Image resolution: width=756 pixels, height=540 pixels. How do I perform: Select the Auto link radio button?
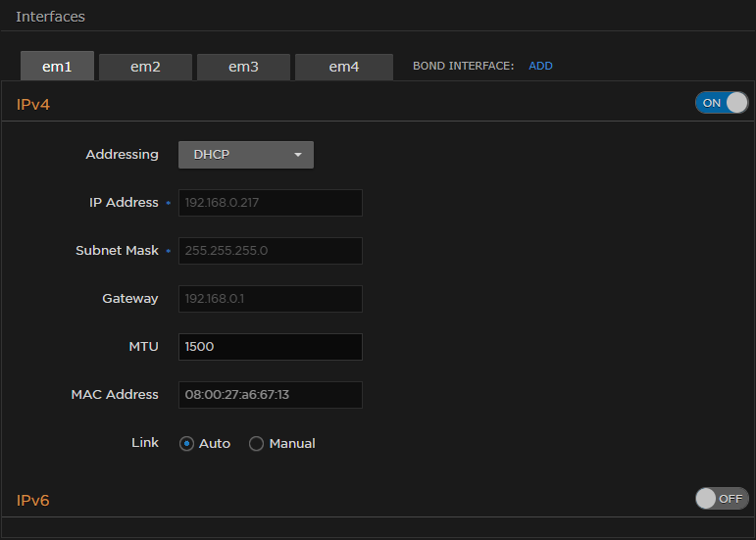pyautogui.click(x=186, y=444)
